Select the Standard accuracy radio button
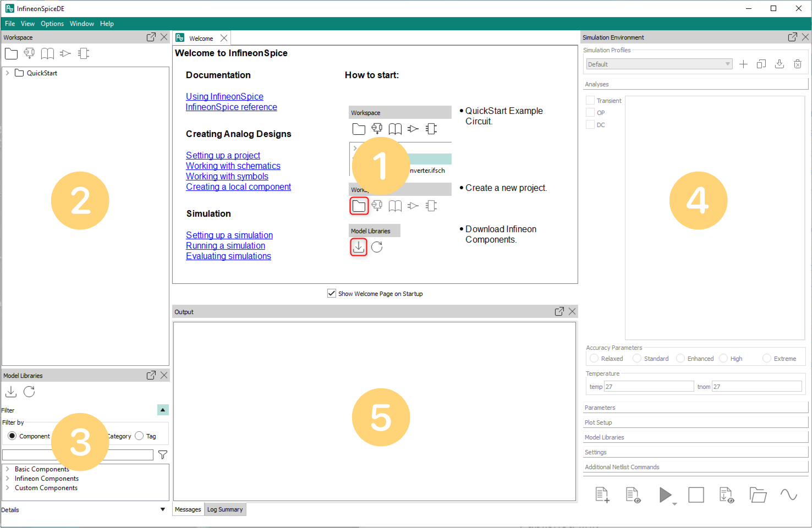The height and width of the screenshot is (528, 812). pos(637,359)
